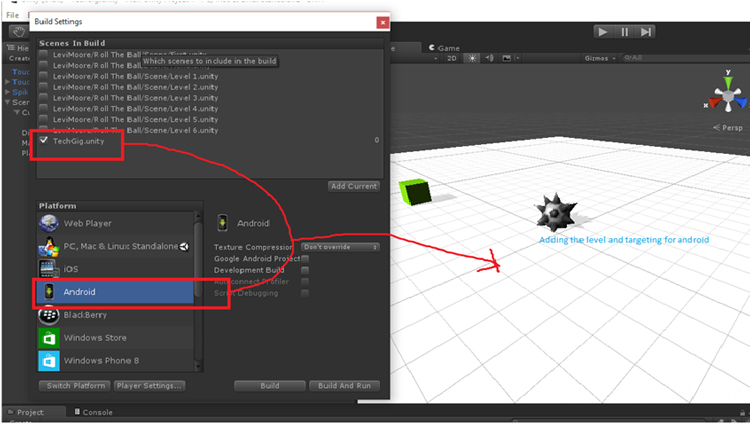Toggle scene audio speaker icon
This screenshot has height=423, width=750.
489,58
